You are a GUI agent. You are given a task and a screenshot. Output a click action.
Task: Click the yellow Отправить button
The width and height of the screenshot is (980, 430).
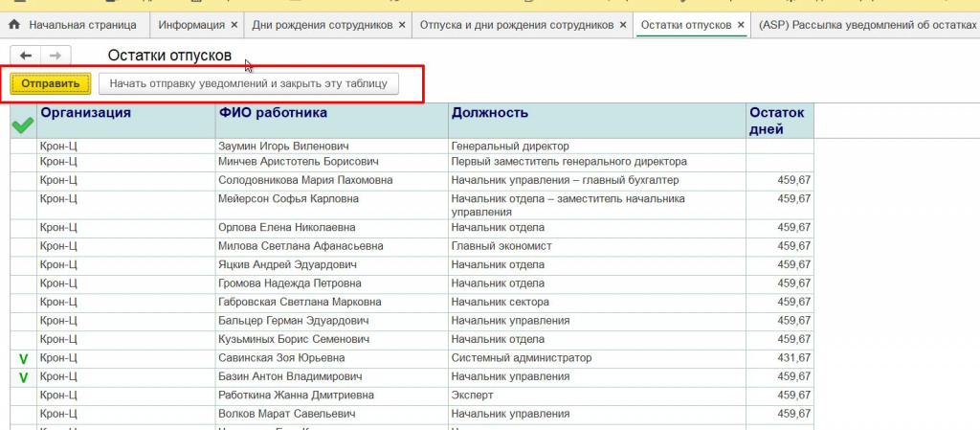tap(51, 83)
